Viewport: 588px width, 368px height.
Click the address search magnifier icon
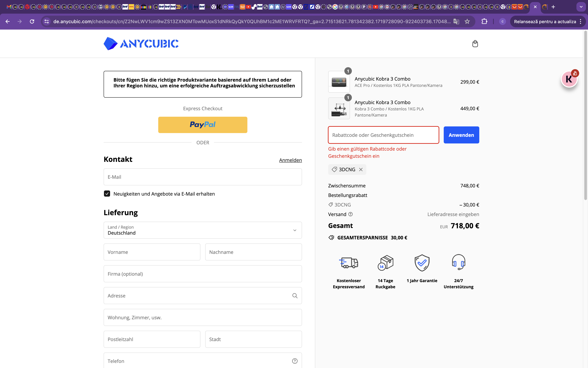point(295,296)
